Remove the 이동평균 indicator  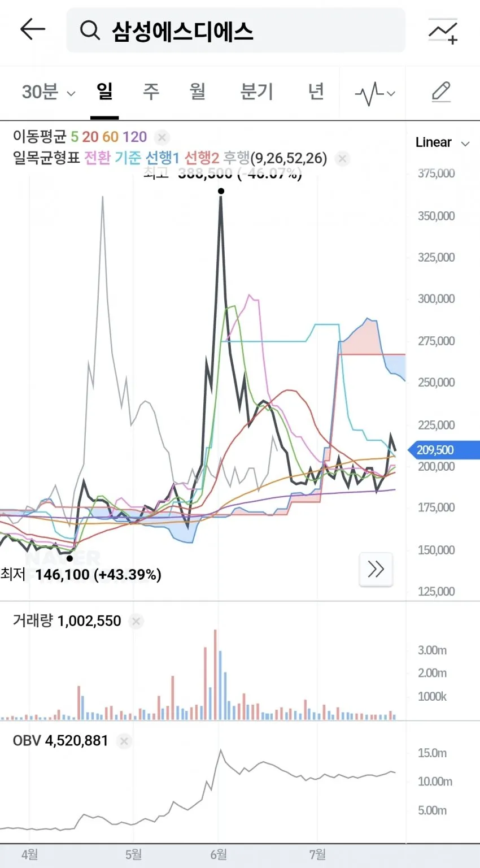tap(162, 137)
